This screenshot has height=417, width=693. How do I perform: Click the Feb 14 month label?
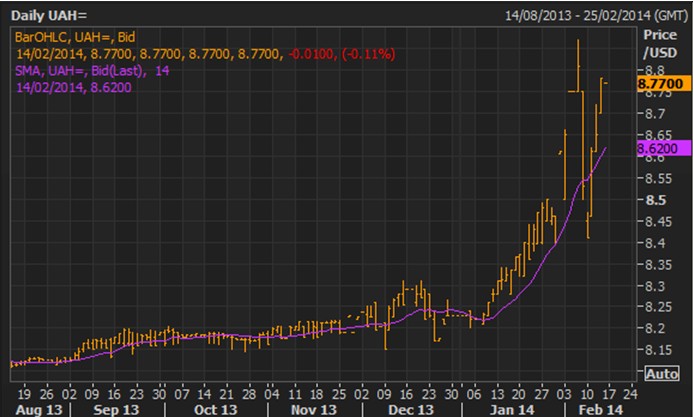(x=599, y=409)
